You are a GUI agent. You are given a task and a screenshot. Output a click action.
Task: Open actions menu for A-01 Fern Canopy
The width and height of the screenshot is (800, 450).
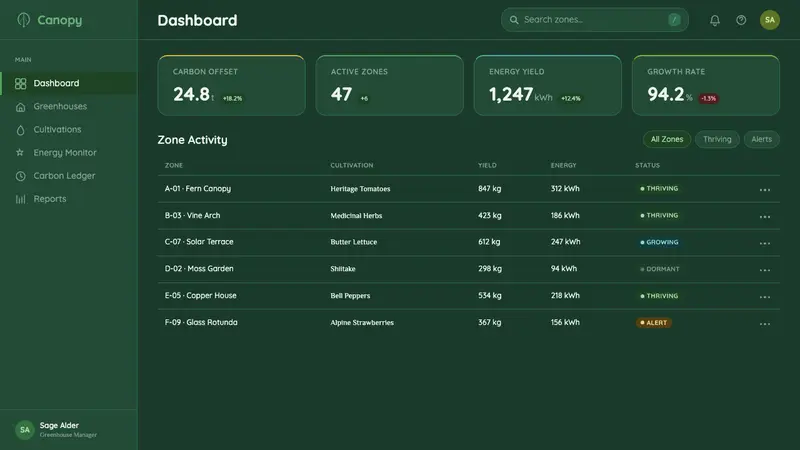pos(764,190)
